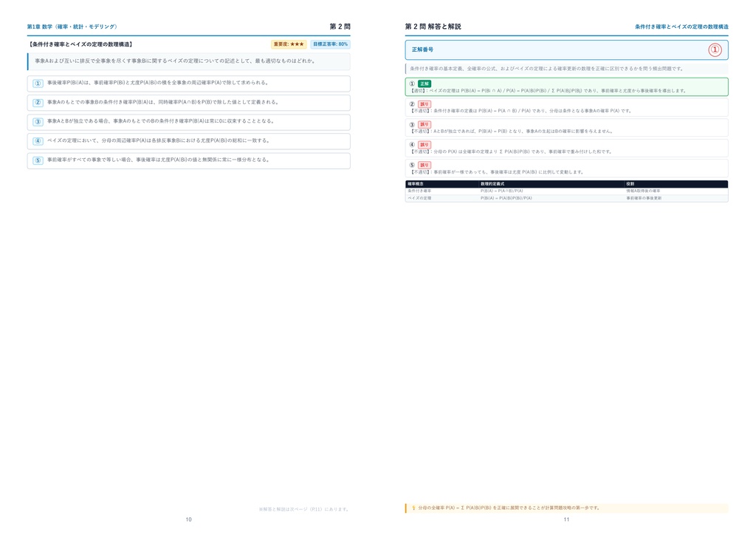Click the 重要度 ★★★ importance badge

click(289, 44)
